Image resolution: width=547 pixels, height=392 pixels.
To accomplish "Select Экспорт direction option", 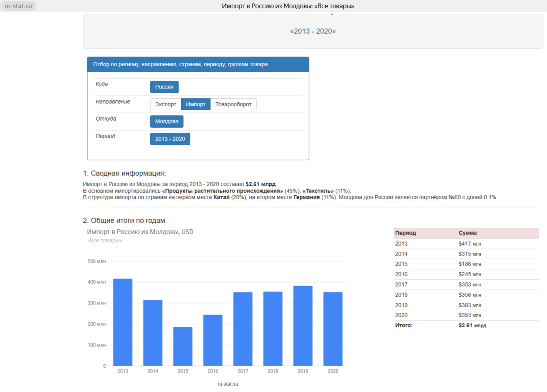I will 165,104.
